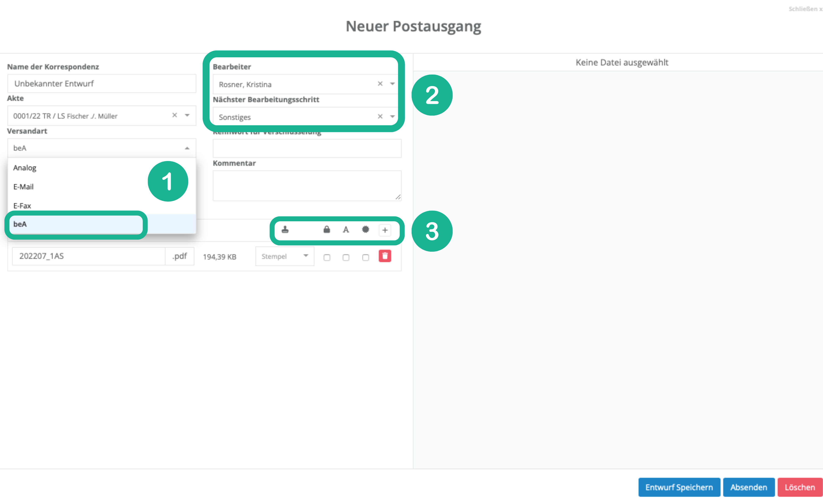Screen dimensions: 823x504
Task: Select E-Mail from Versandart list
Action: (23, 187)
